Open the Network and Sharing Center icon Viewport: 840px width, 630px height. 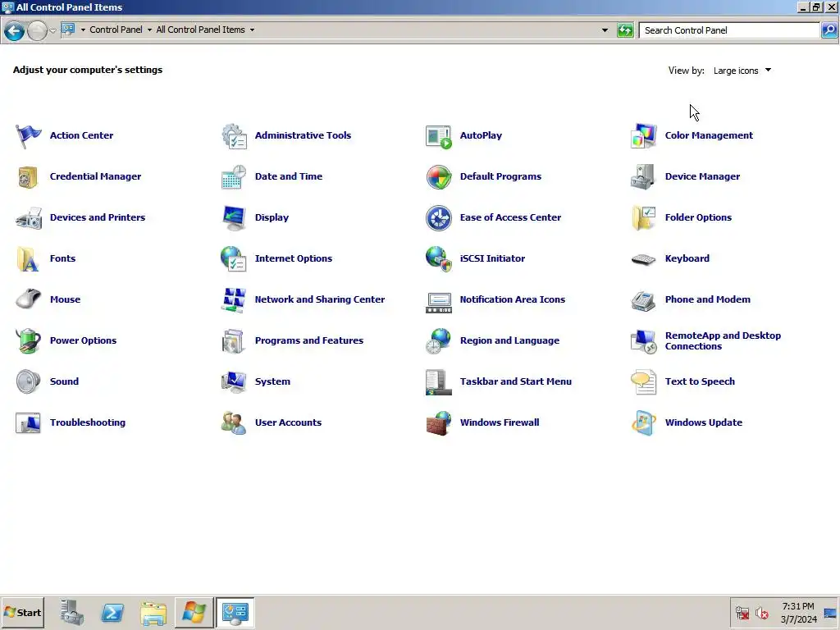pos(234,300)
